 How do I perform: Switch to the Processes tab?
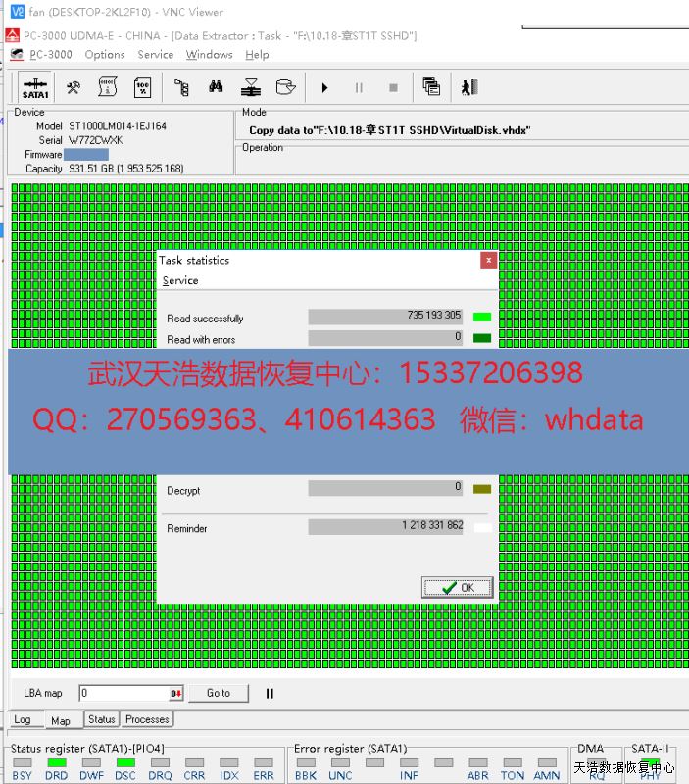click(x=147, y=719)
